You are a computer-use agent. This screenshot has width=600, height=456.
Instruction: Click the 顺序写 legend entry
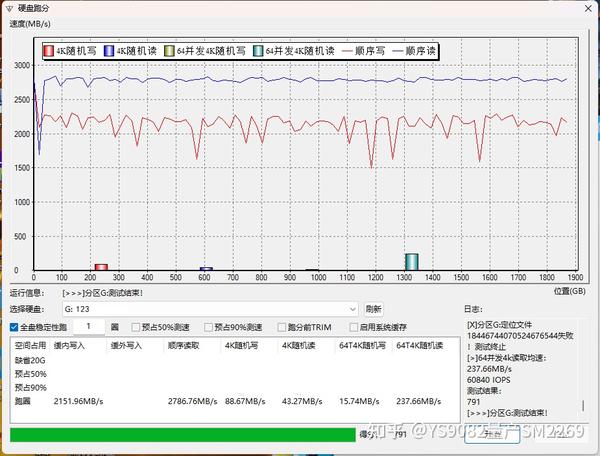(364, 51)
